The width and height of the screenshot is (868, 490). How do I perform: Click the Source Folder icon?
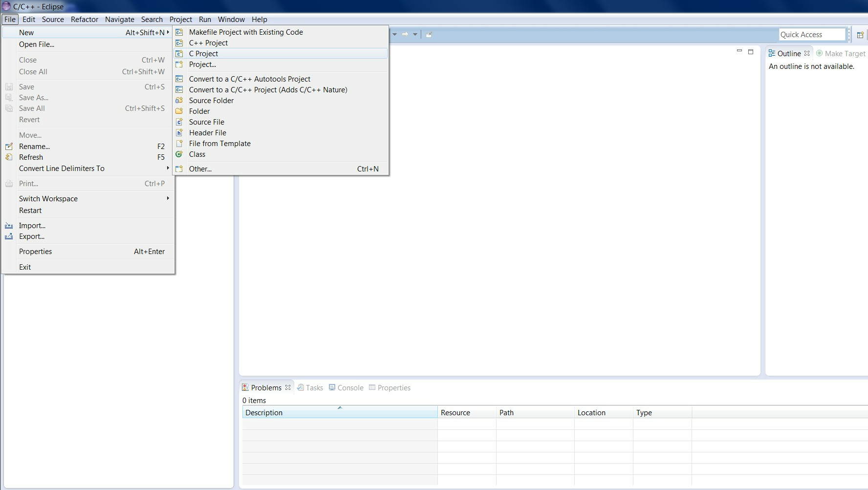coord(179,101)
